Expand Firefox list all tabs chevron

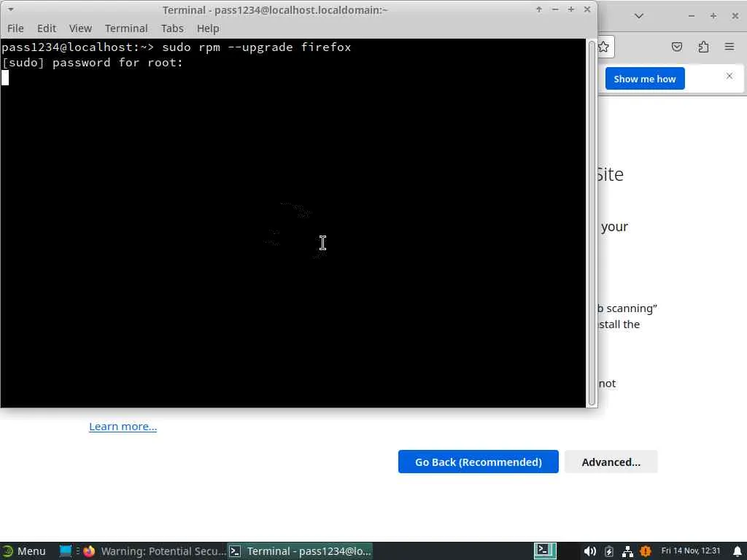coord(639,16)
